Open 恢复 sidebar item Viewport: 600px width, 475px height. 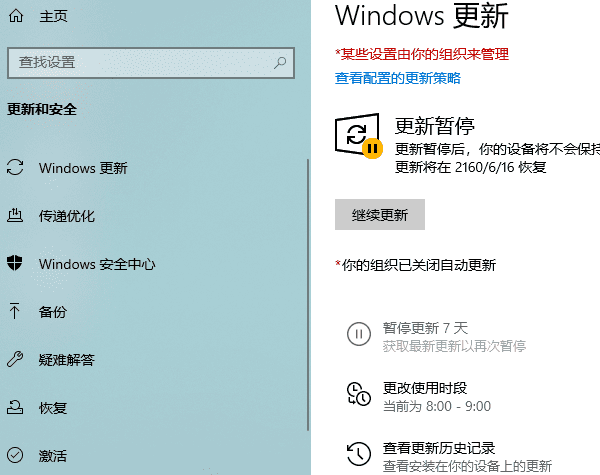coord(53,408)
